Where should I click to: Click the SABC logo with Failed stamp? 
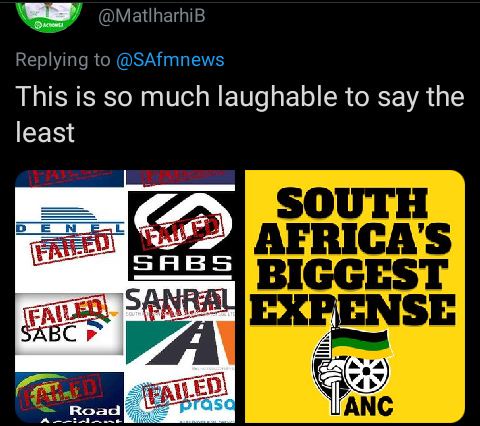69,323
